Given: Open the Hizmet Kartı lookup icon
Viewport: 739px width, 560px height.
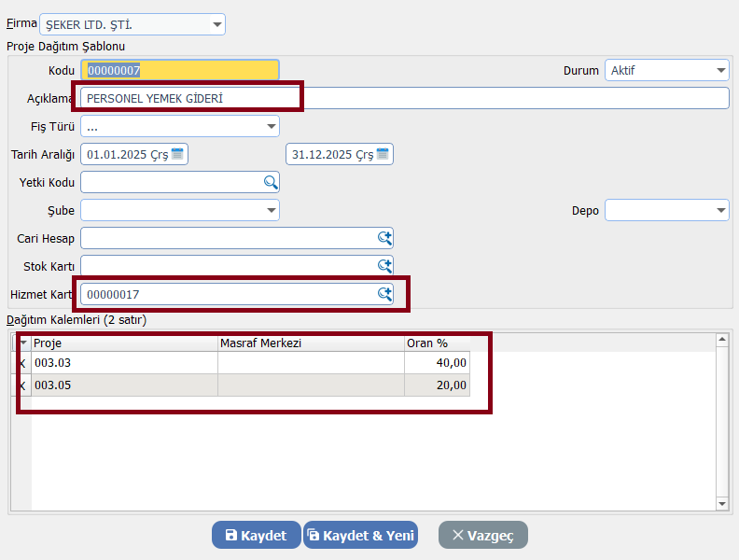Looking at the screenshot, I should [383, 294].
